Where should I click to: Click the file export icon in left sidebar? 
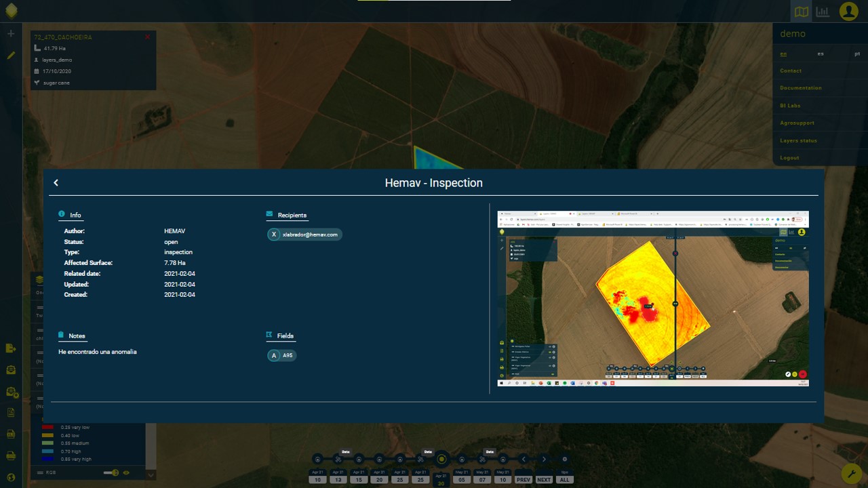11,348
